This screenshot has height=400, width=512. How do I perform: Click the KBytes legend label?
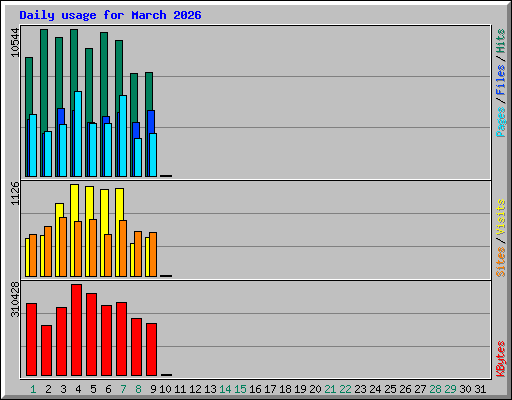click(x=500, y=359)
